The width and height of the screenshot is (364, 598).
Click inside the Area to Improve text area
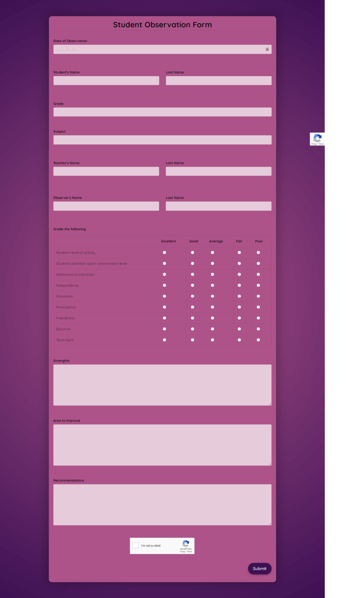pyautogui.click(x=162, y=445)
